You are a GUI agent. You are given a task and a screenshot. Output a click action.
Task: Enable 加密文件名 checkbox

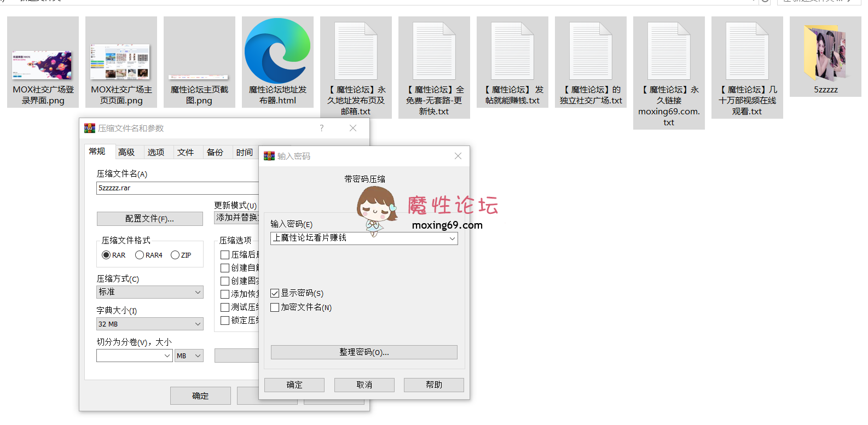pyautogui.click(x=275, y=307)
